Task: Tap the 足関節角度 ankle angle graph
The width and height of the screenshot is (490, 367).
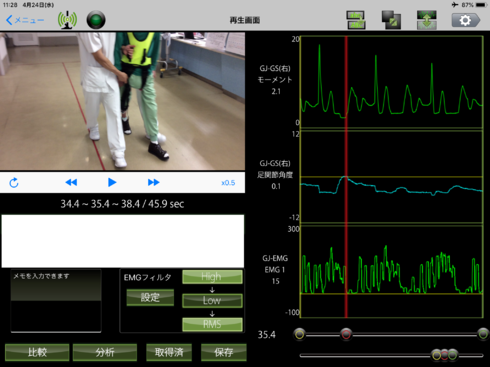Action: click(x=392, y=177)
